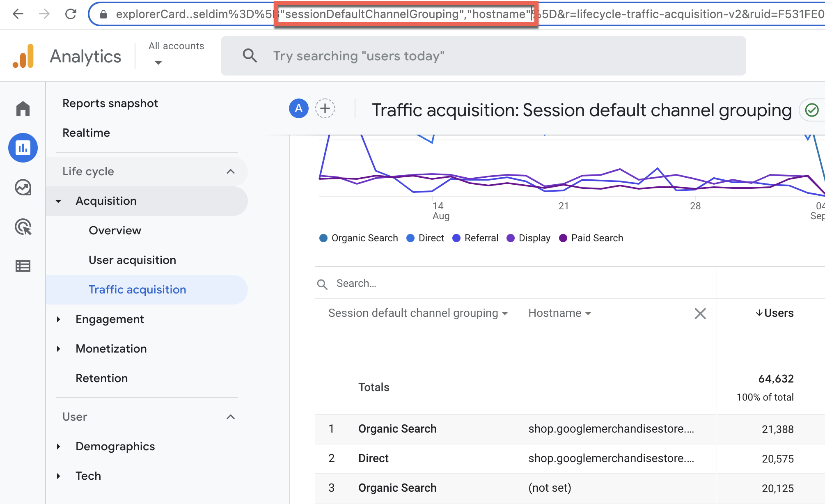Click the browser reload icon
The height and width of the screenshot is (504, 825).
point(71,14)
